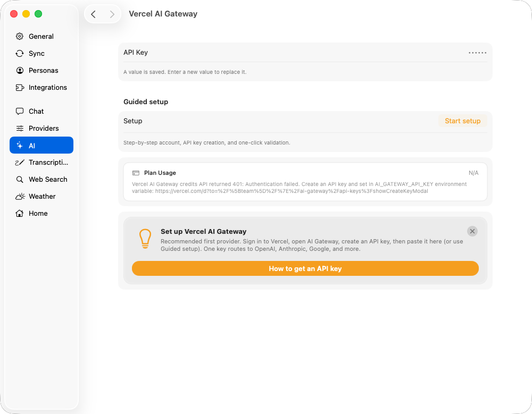This screenshot has width=532, height=414.
Task: Click the Set up Vercel AI Gateway heading
Action: pos(203,232)
